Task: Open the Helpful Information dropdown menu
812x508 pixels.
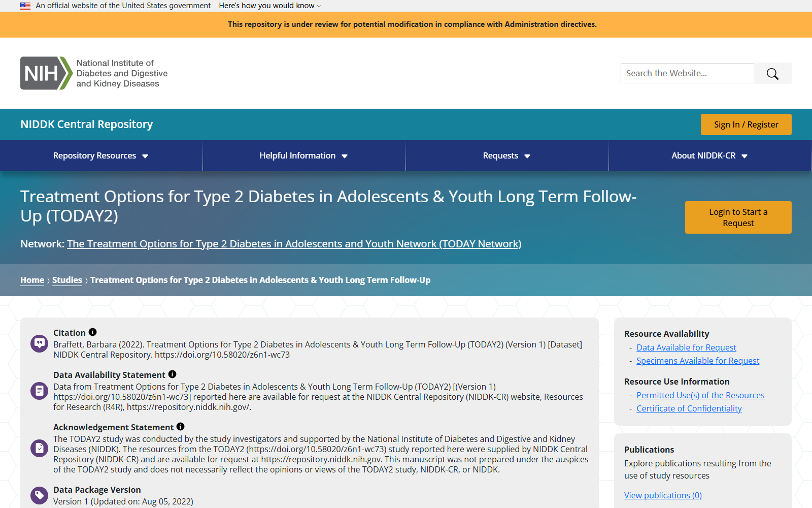Action: tap(304, 155)
